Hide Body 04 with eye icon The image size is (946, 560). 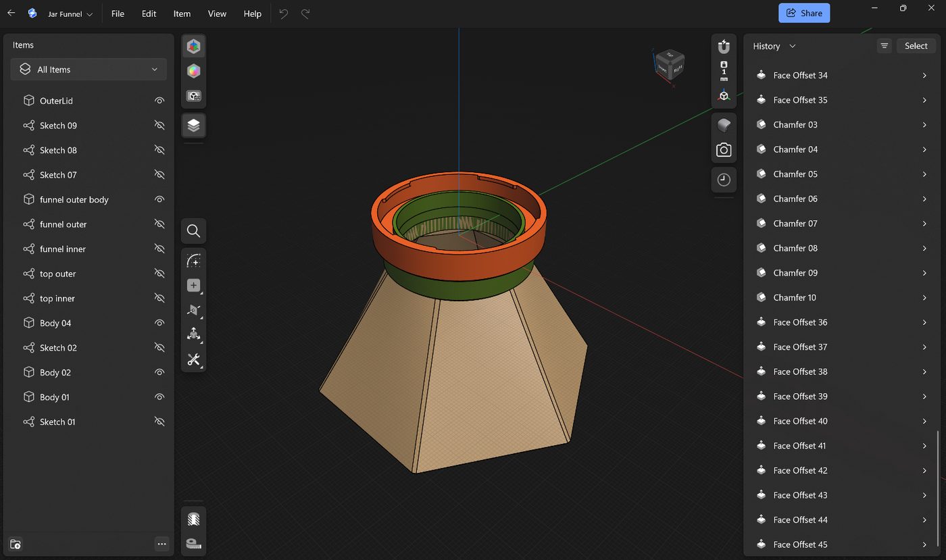(159, 323)
